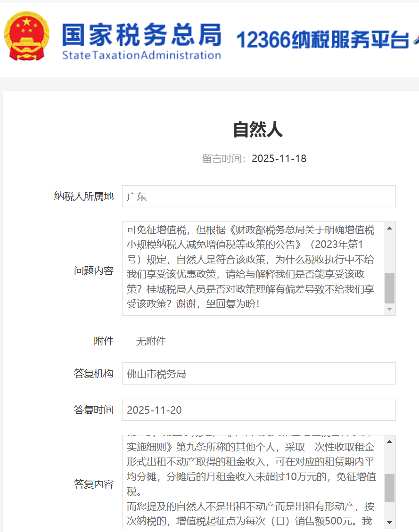Click the 国家税务总局 title logo
The width and height of the screenshot is (419, 532).
click(x=141, y=34)
